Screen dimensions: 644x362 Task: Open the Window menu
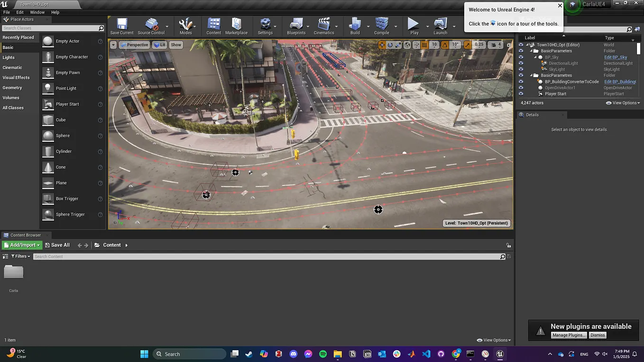coord(37,12)
